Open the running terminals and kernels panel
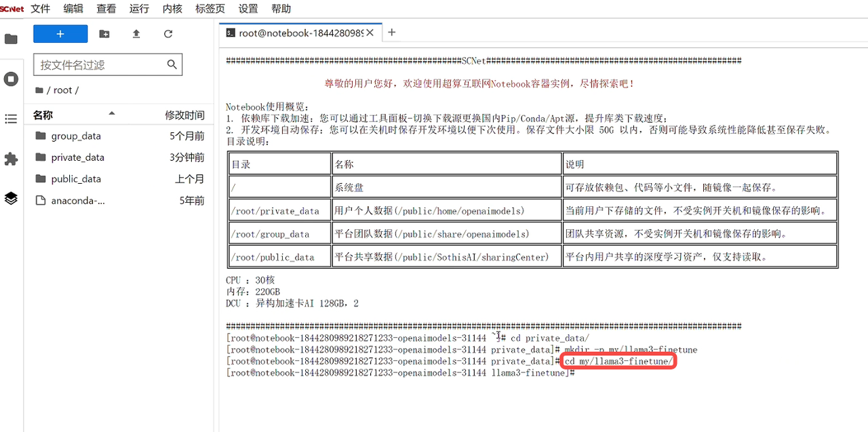This screenshot has height=432, width=868. (11, 79)
